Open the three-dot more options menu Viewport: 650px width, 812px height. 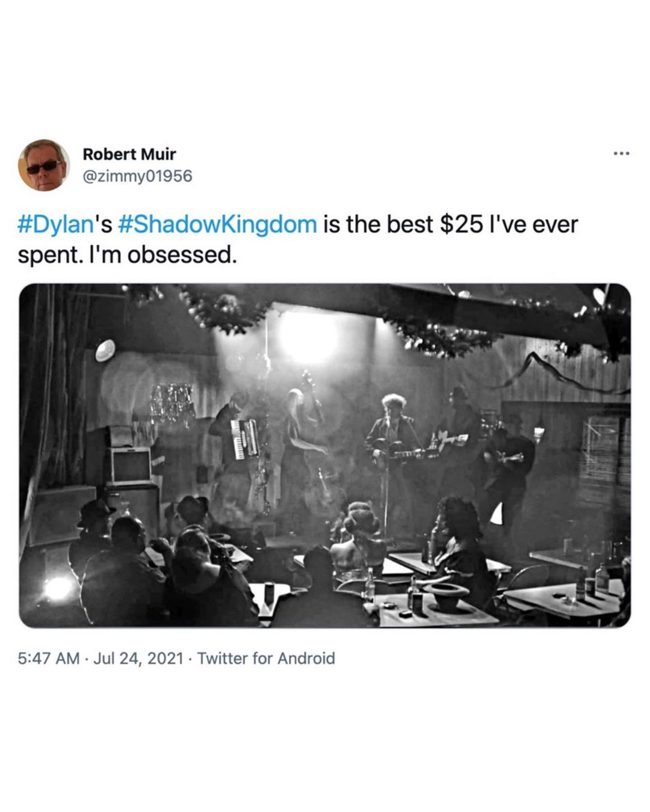tap(621, 154)
